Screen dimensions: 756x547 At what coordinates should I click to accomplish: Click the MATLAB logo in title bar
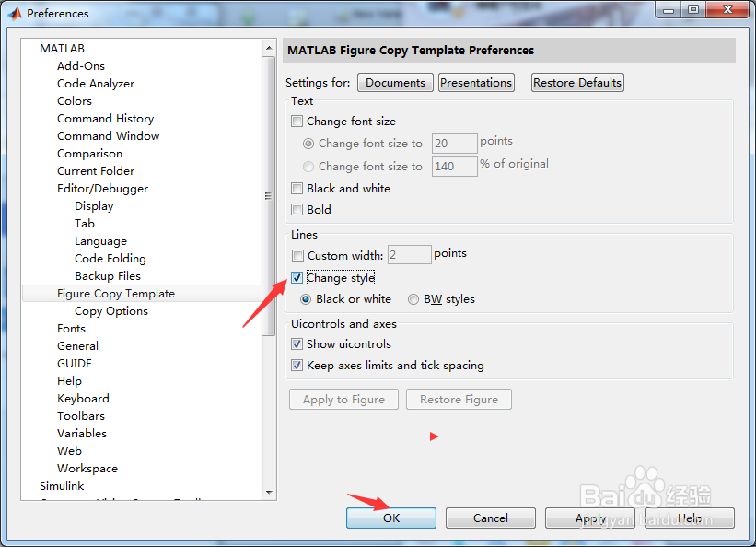[x=15, y=14]
